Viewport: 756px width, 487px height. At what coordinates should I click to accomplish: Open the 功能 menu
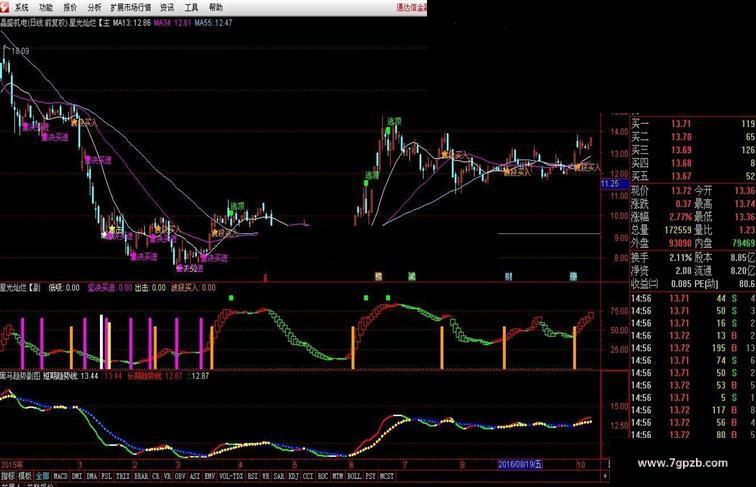click(x=45, y=7)
